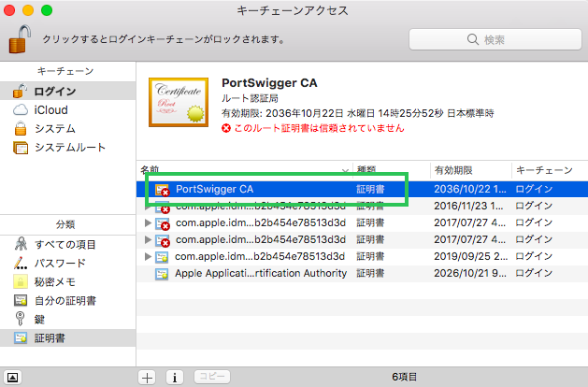Sort by the 有効期限 column header

tap(471, 170)
